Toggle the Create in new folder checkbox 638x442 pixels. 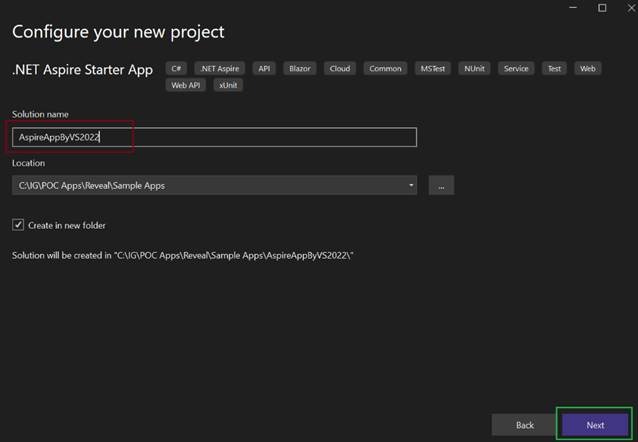pos(18,225)
